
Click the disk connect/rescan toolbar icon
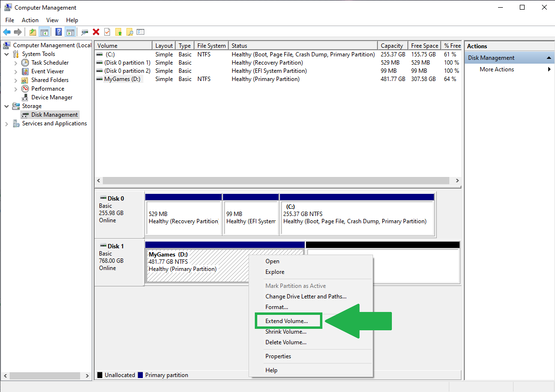coord(84,32)
